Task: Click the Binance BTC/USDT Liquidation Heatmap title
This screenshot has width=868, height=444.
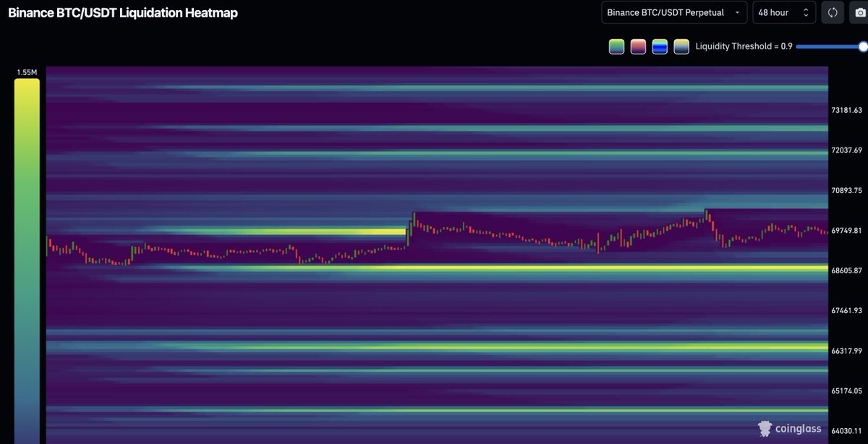Action: click(123, 12)
